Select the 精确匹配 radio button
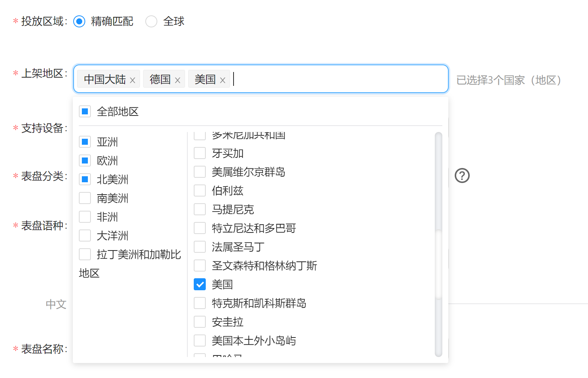This screenshot has width=588, height=378. (x=79, y=21)
